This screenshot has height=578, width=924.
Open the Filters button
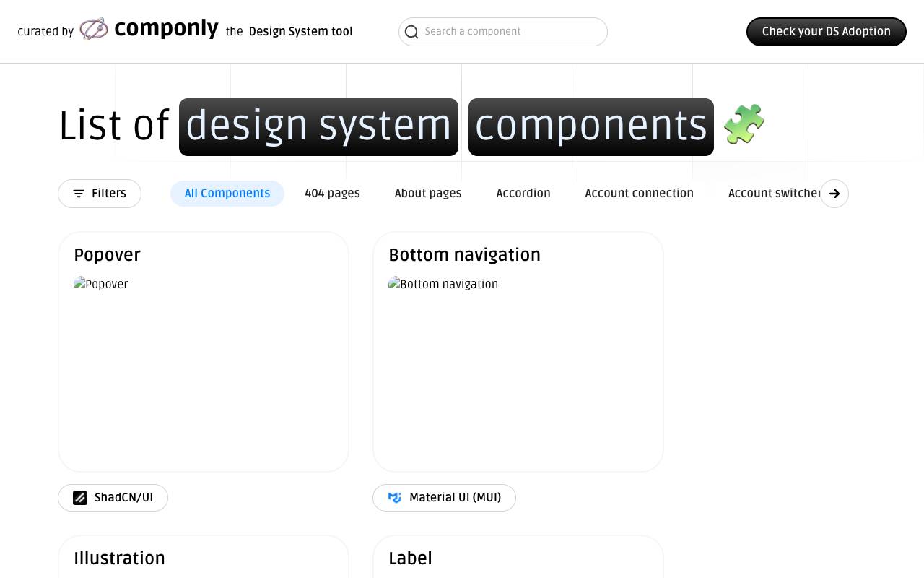click(x=100, y=194)
